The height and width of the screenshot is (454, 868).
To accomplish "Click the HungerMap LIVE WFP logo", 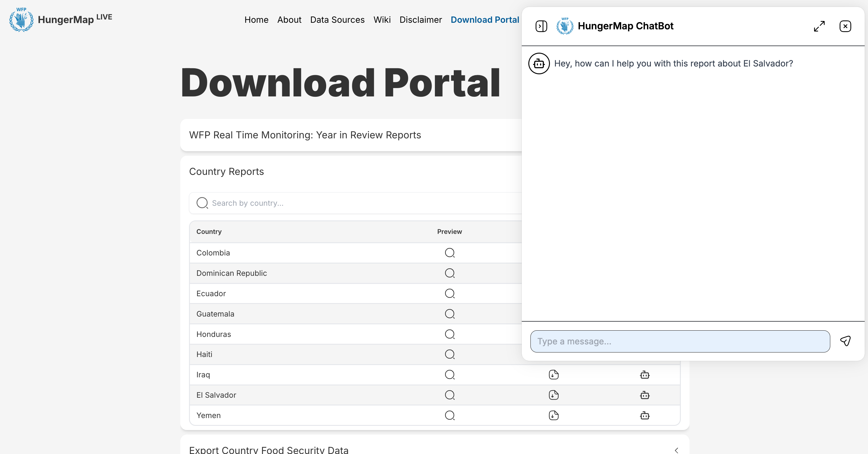I will tap(21, 19).
